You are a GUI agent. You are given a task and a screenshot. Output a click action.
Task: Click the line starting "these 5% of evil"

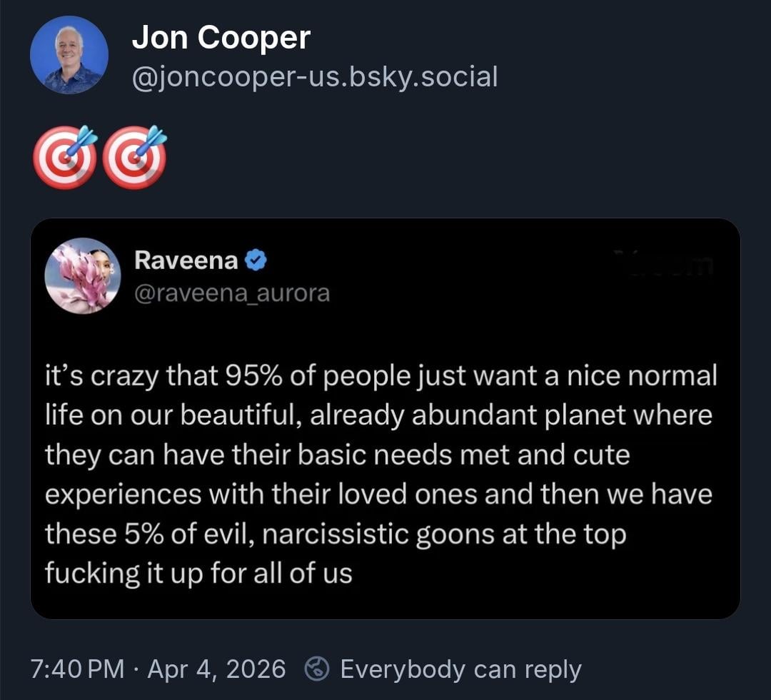click(335, 533)
